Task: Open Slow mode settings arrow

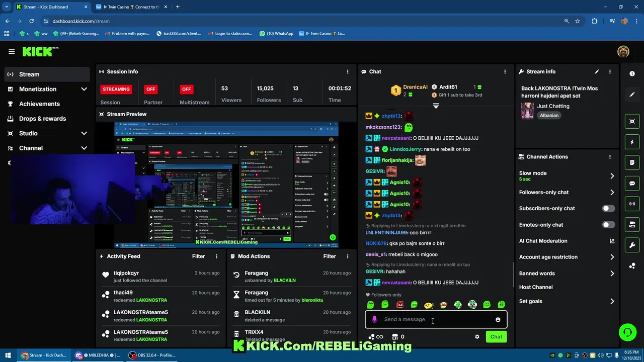Action: pyautogui.click(x=612, y=176)
